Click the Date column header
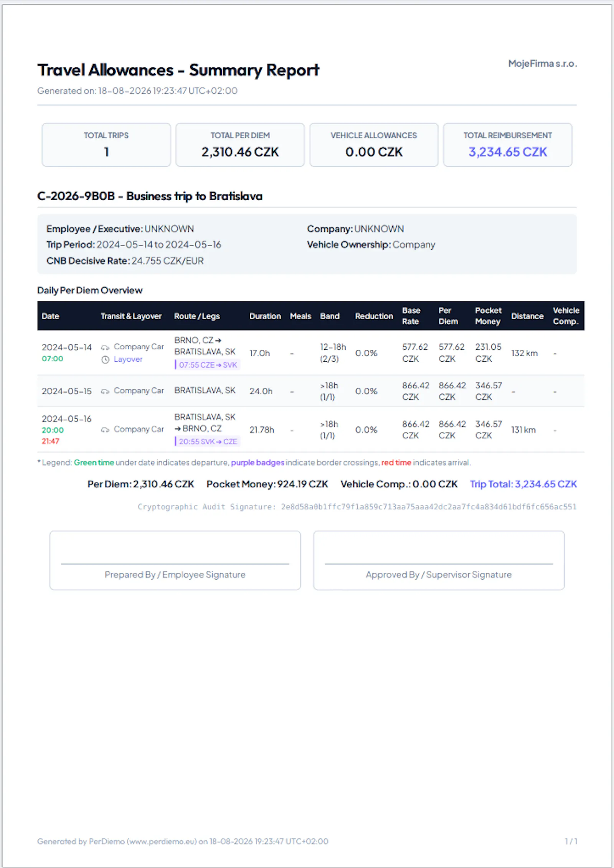The image size is (614, 868). [x=50, y=316]
